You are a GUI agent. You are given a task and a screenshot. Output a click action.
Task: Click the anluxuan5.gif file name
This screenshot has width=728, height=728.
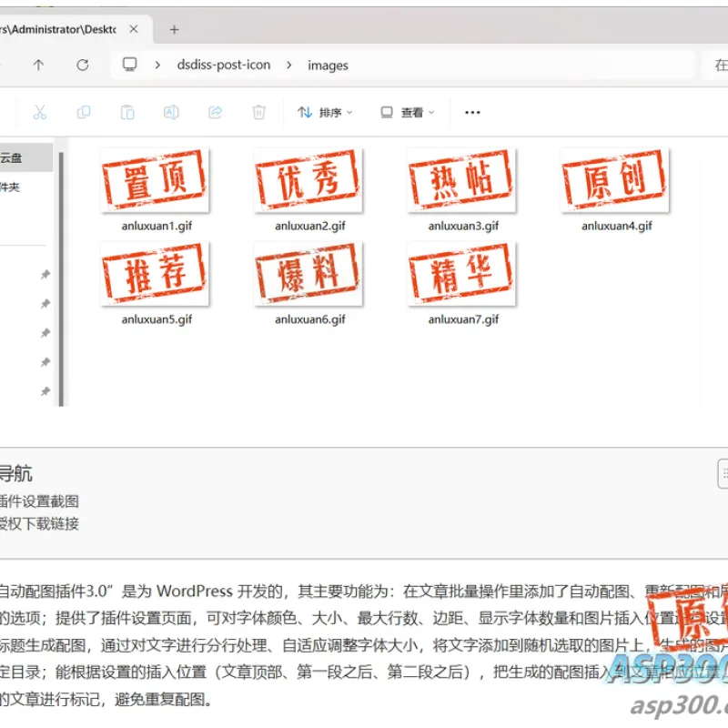pos(157,319)
